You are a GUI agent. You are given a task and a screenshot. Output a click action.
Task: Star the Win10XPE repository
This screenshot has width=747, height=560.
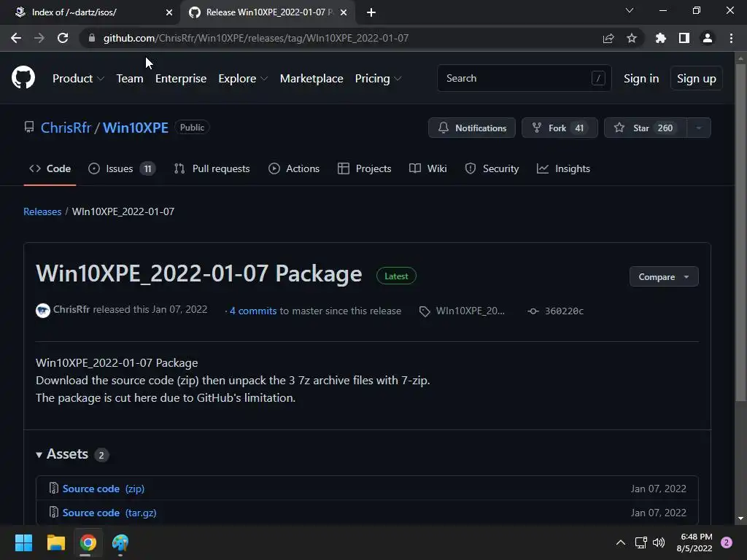tap(646, 128)
